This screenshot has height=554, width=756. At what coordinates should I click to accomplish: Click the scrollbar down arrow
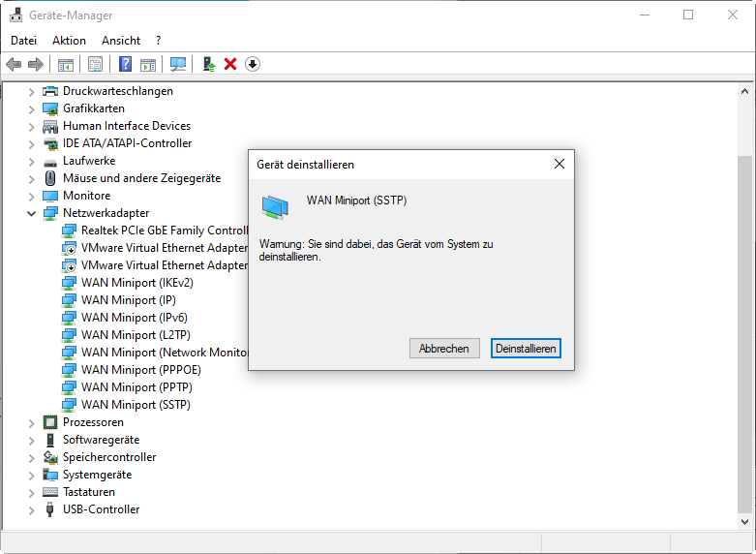pyautogui.click(x=744, y=521)
